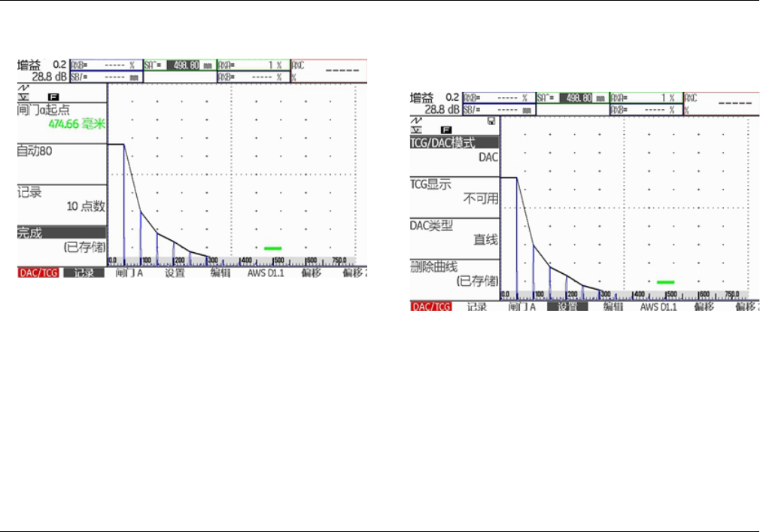Click the 500 mark on right screen range scale
This screenshot has width=760, height=532.
671,294
